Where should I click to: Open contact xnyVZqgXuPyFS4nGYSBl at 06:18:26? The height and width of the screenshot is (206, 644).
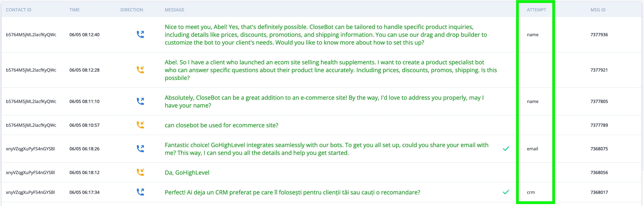tap(30, 149)
